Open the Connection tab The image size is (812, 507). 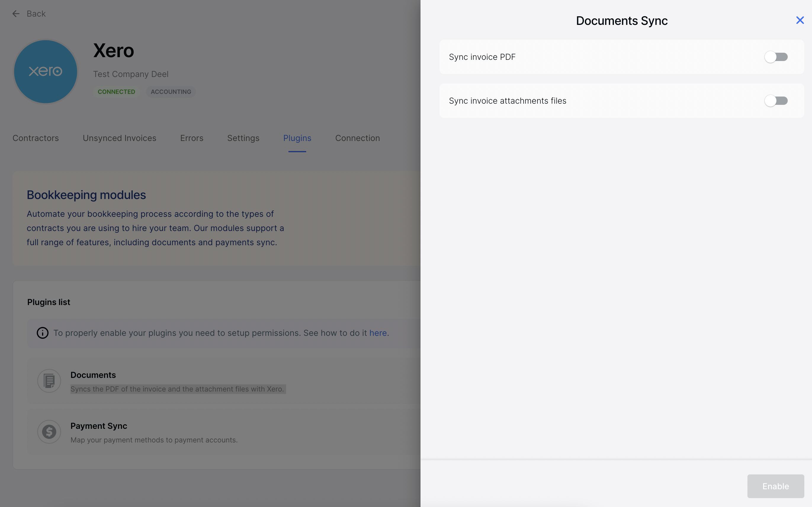(x=357, y=138)
